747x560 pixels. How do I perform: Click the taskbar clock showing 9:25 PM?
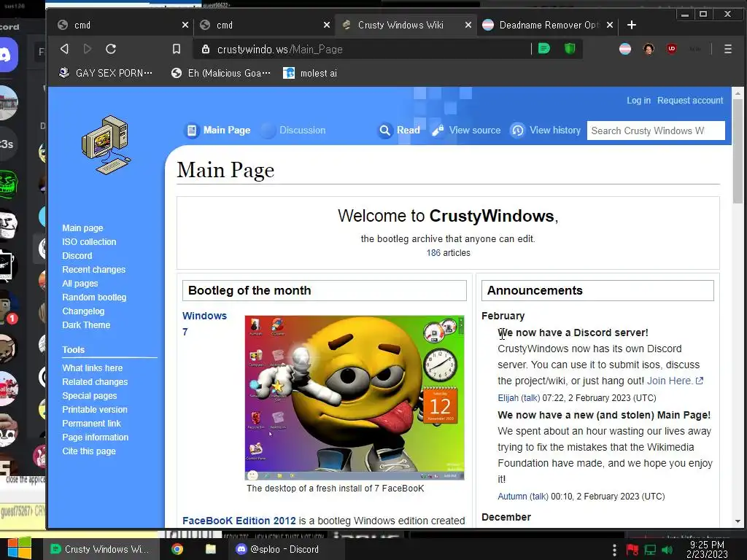click(x=707, y=549)
